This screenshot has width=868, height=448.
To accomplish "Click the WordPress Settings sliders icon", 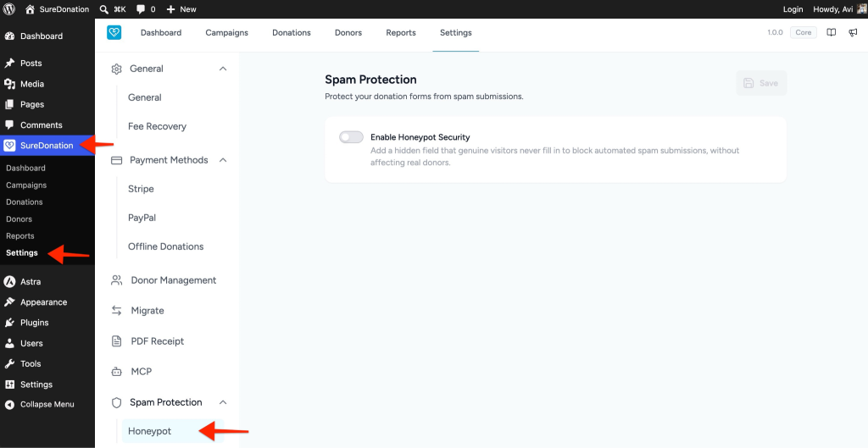I will 9,384.
